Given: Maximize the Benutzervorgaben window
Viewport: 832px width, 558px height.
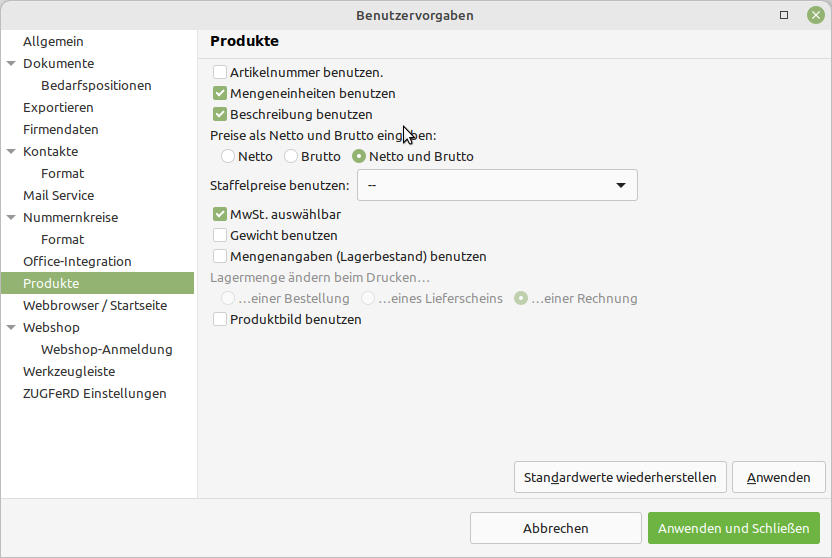Looking at the screenshot, I should click(784, 15).
